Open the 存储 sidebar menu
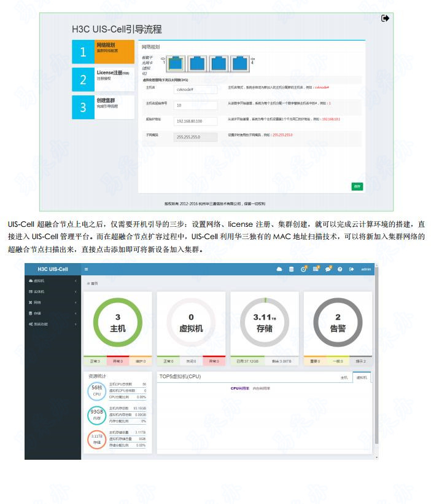This screenshot has height=504, width=431. [x=53, y=313]
